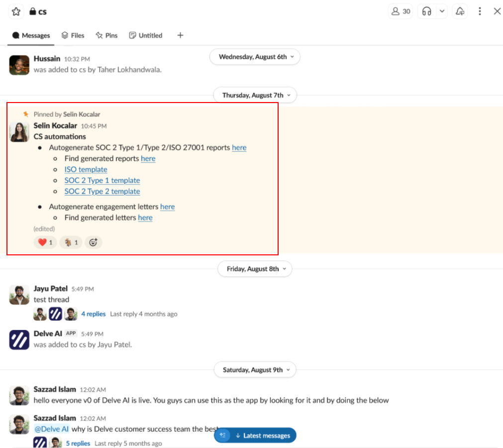
Task: Click Hussain sender name
Action: [x=47, y=59]
